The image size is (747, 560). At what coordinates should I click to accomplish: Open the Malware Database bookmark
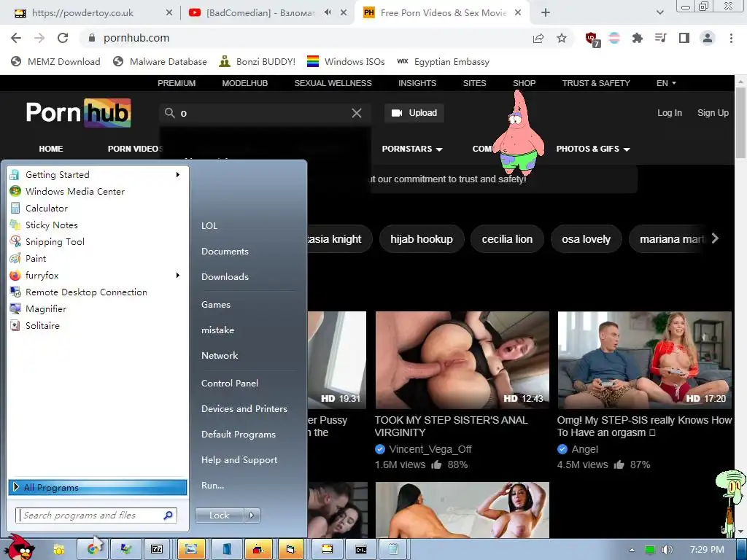pos(160,61)
